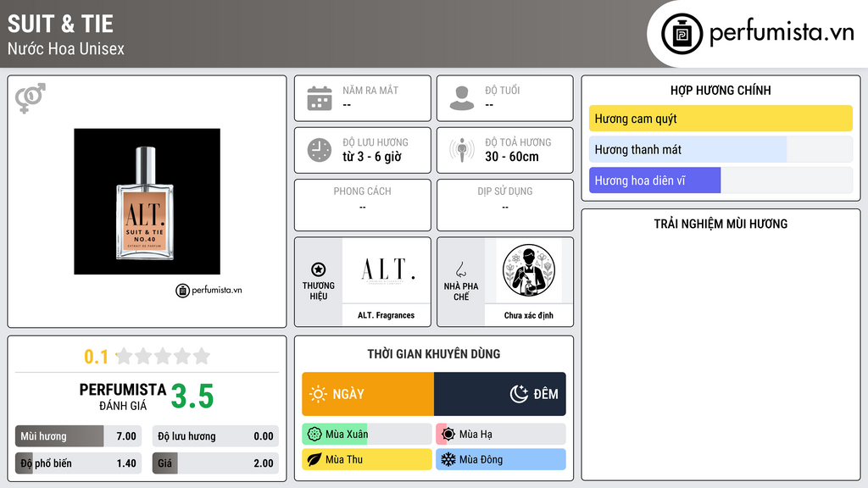Click the calendar icon for Năm ra mắt

pos(320,98)
